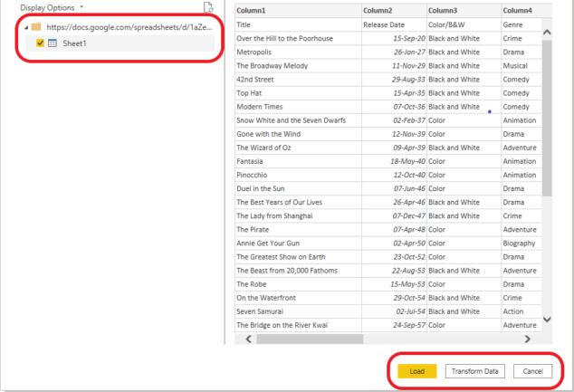Open the Display Options dropdown
Viewport: 574px width, 392px height.
(52, 7)
